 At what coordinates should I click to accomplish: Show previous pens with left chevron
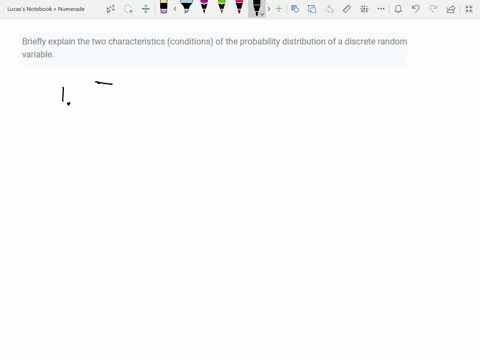(x=175, y=9)
